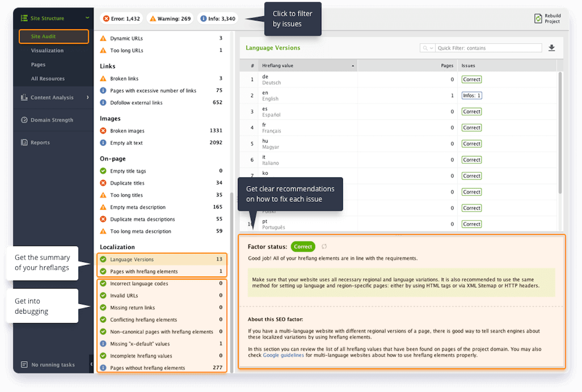Click the Quick Filter input field

pyautogui.click(x=489, y=48)
